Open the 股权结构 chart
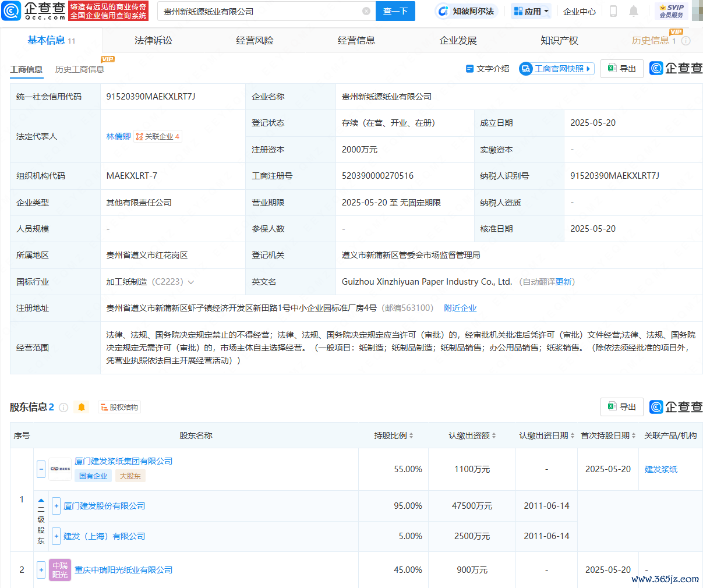Viewport: 703px width, 588px height. [x=119, y=408]
